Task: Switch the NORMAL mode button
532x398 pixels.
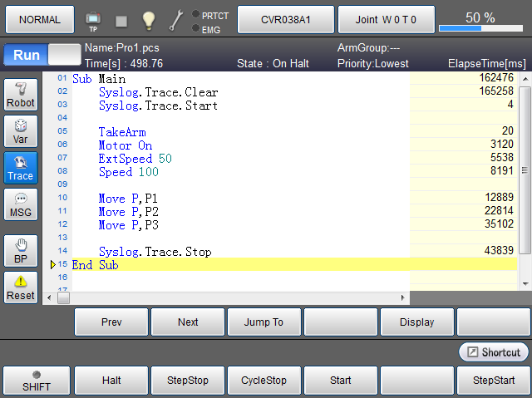Action: 38,18
